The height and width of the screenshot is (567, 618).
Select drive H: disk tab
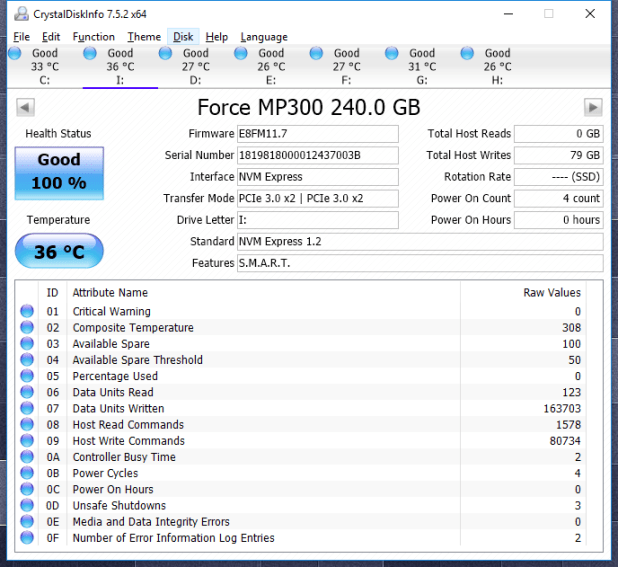[497, 66]
